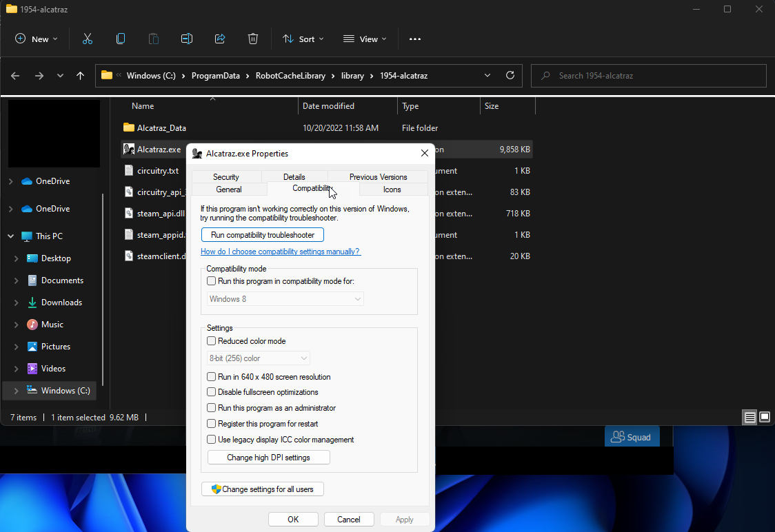Click the Alcatraz.exe file icon
Screen dimensions: 775x532
pos(128,149)
